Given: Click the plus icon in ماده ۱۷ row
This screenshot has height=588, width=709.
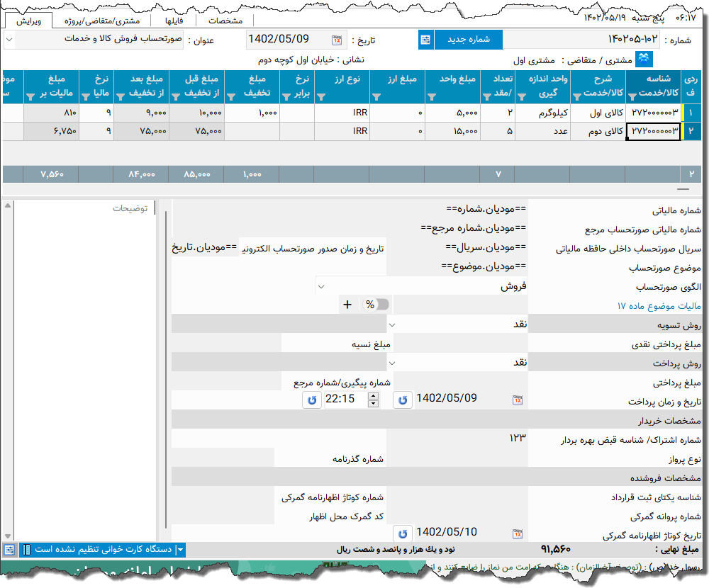Looking at the screenshot, I should (x=347, y=305).
